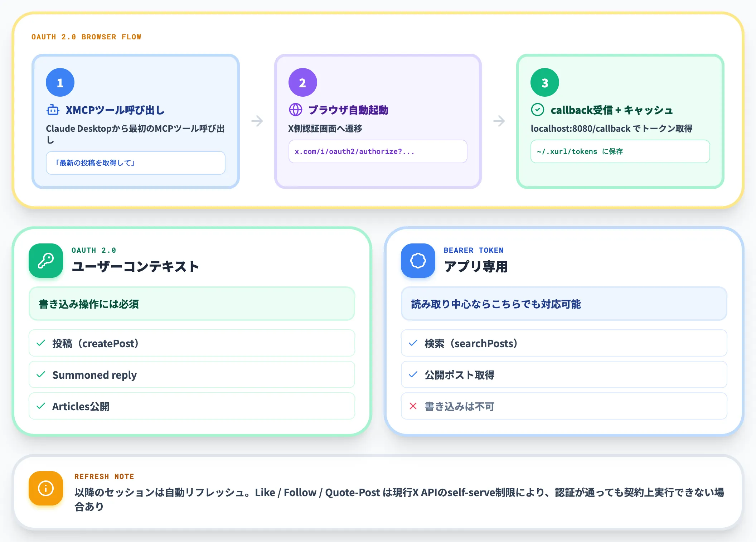This screenshot has height=542, width=756.
Task: Click the callback受信 + キャッシュ title
Action: tap(612, 110)
